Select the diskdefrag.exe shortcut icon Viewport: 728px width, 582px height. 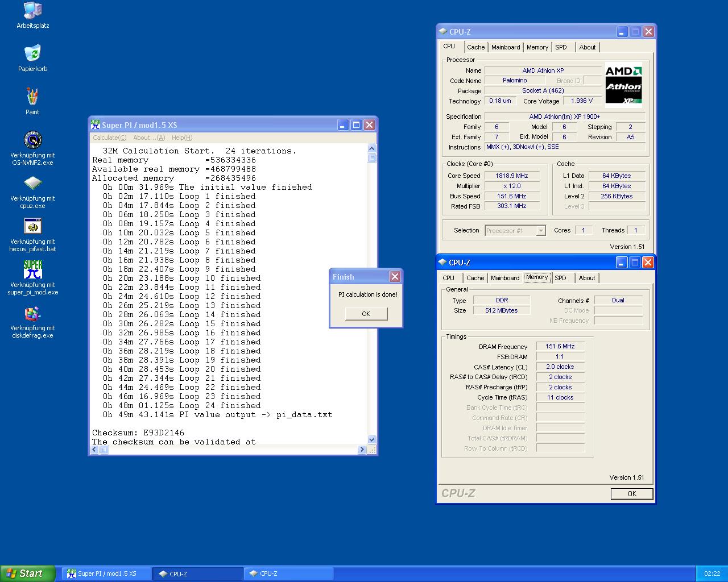tap(32, 321)
